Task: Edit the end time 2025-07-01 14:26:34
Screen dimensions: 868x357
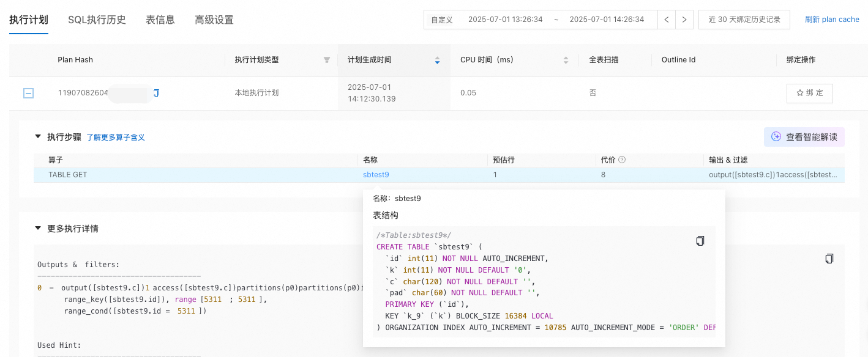Action: pyautogui.click(x=607, y=20)
